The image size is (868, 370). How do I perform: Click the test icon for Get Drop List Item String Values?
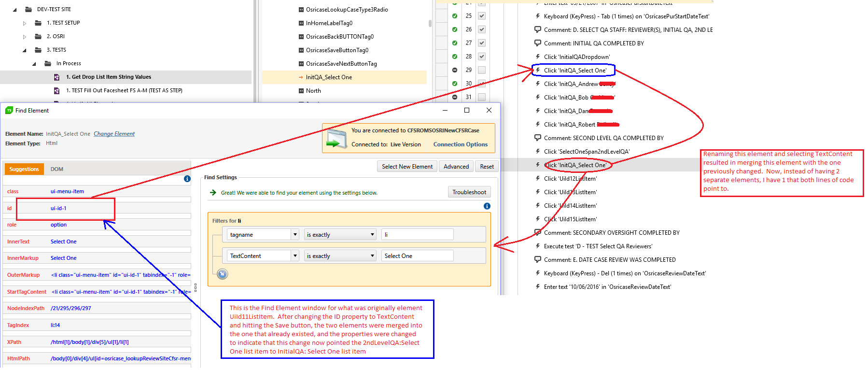tap(56, 77)
